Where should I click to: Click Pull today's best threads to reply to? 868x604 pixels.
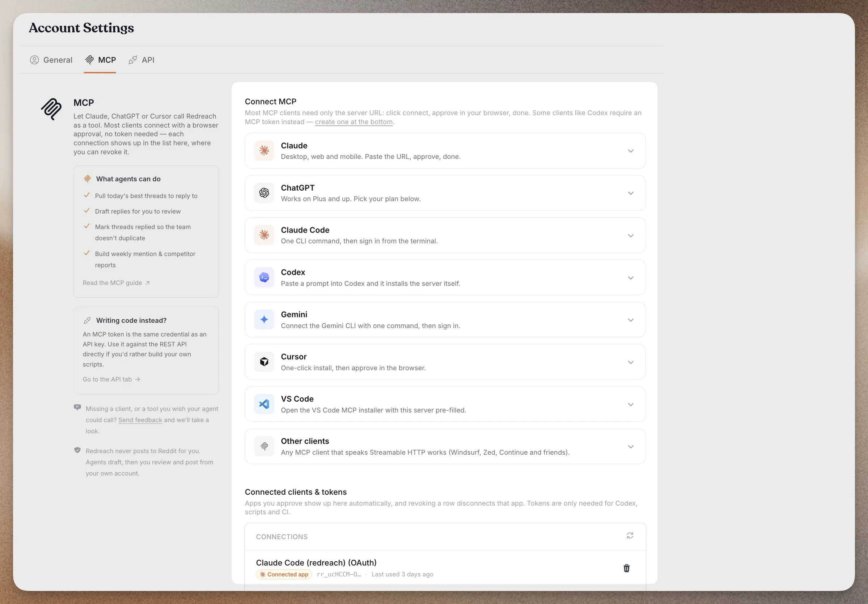tap(146, 196)
